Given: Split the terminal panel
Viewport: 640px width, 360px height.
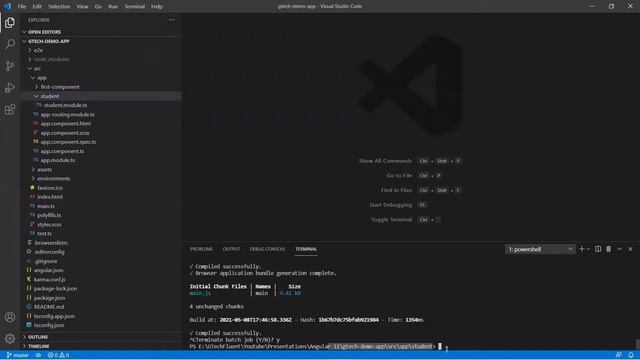Looking at the screenshot, I should coord(598,249).
